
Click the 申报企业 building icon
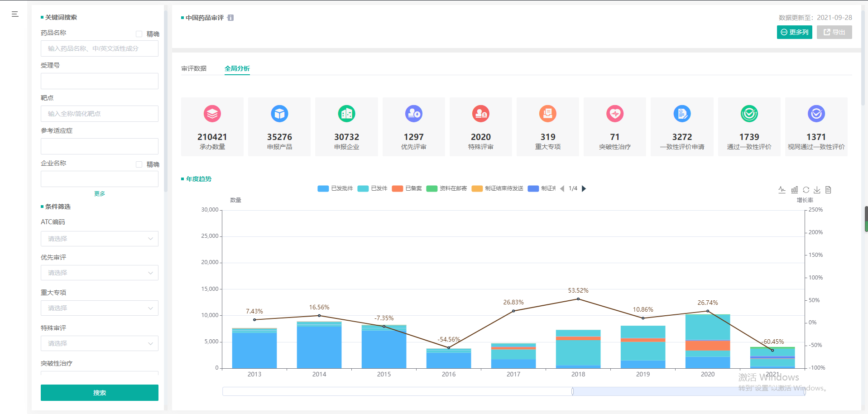click(x=346, y=114)
